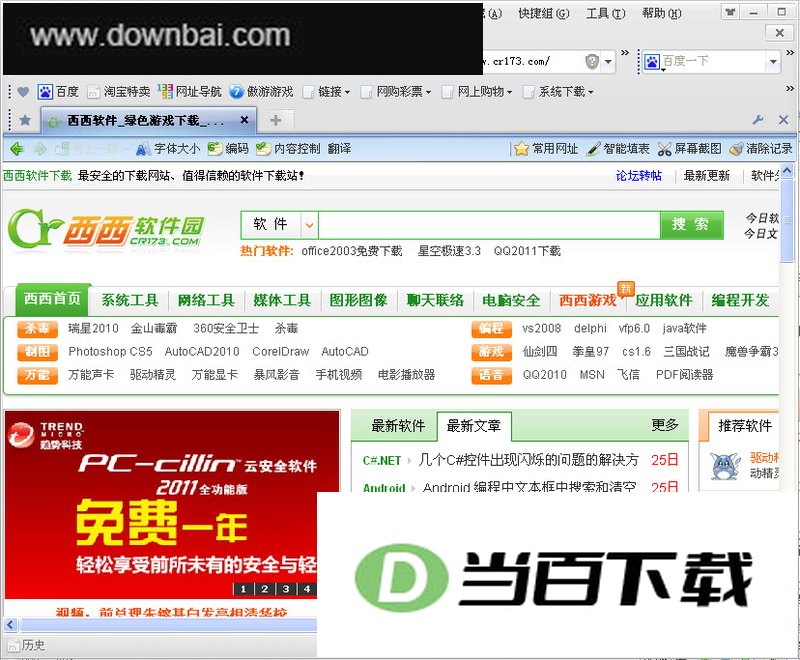Expand the 链接 bookmark folder
Screen dimensions: 800x660
(327, 92)
